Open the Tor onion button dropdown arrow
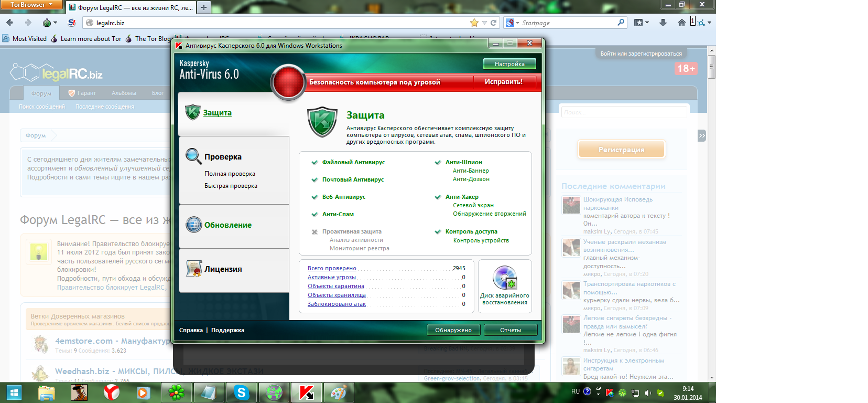 click(x=55, y=23)
